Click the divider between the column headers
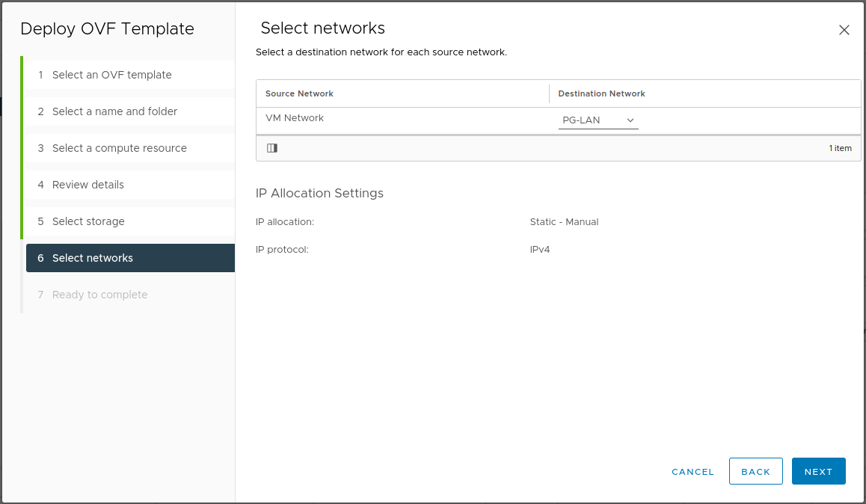The height and width of the screenshot is (504, 866). click(549, 93)
